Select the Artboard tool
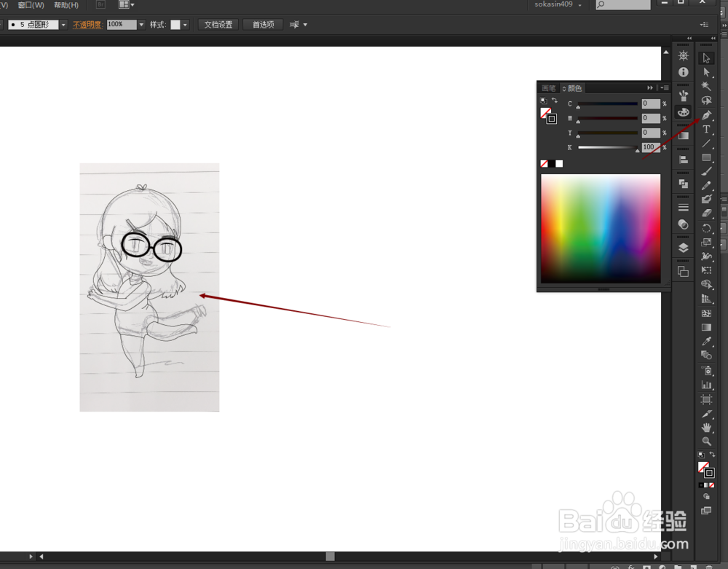The height and width of the screenshot is (569, 728). pos(706,399)
